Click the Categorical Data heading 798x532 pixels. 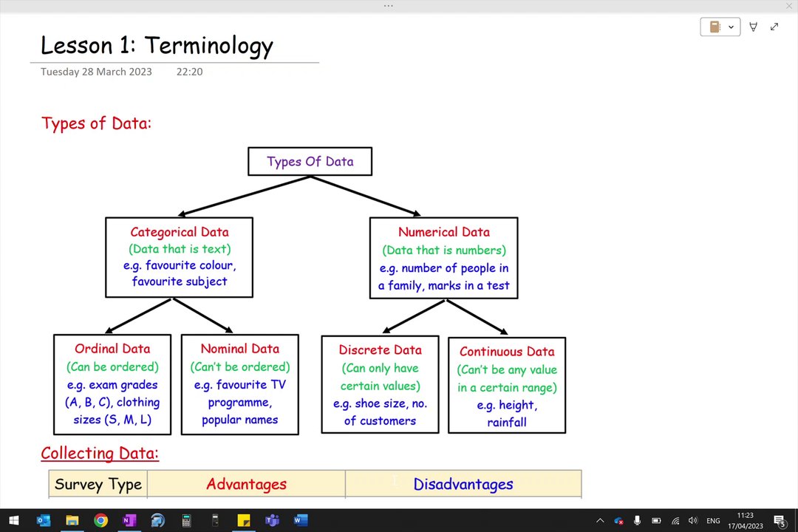pos(179,232)
